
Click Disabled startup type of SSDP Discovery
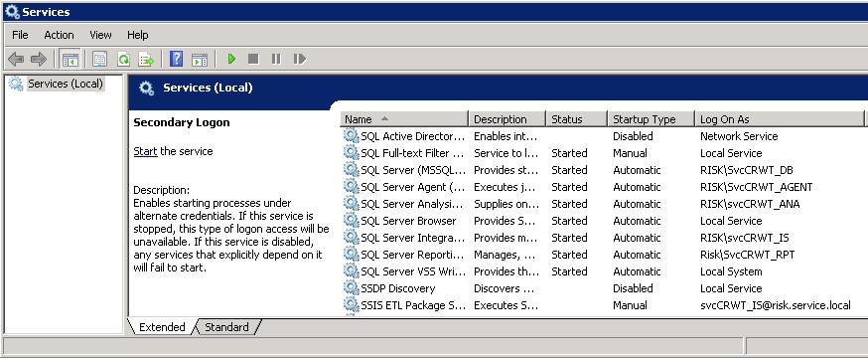(x=633, y=288)
